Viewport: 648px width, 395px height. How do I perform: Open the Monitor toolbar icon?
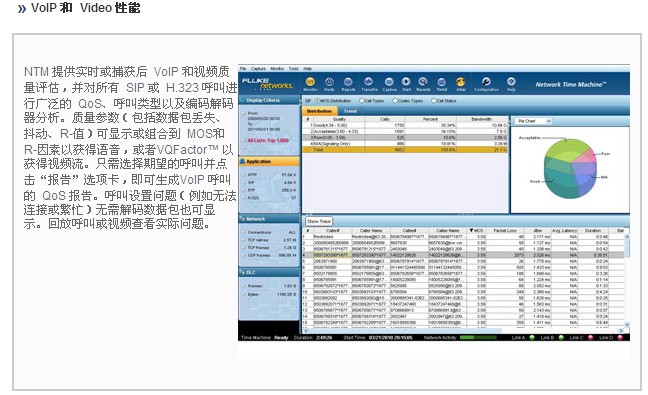310,82
